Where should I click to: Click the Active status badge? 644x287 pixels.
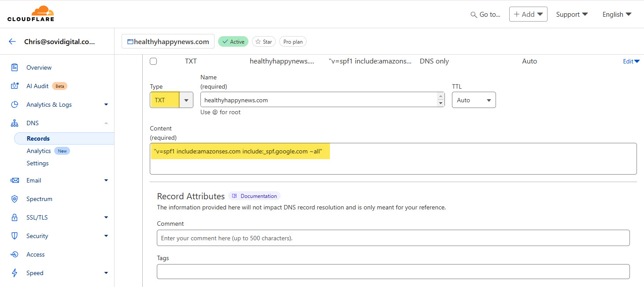[233, 41]
